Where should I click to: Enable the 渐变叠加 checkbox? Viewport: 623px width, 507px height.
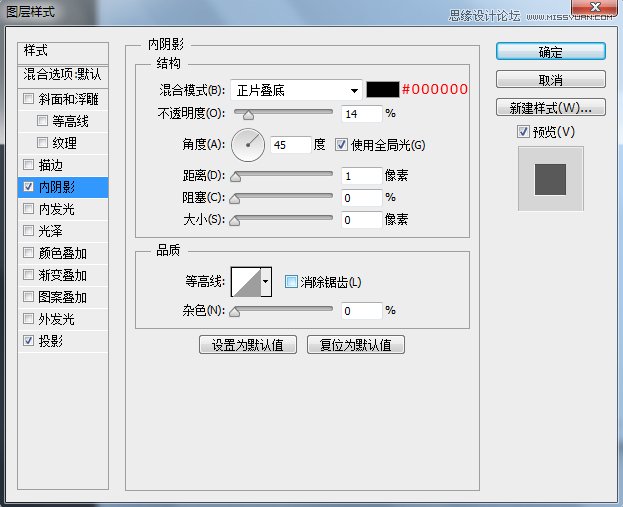[x=28, y=275]
